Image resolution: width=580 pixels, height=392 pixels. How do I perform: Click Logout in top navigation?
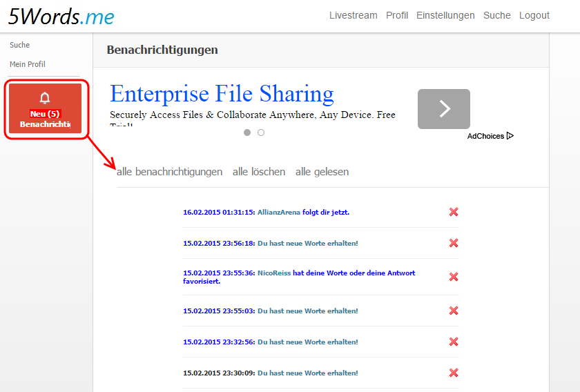[534, 16]
